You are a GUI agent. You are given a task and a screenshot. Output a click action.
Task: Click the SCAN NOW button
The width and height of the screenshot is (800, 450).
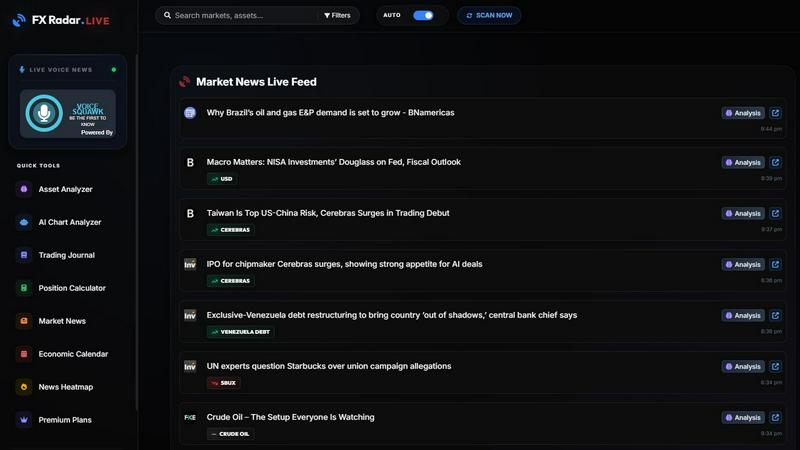[x=489, y=15]
